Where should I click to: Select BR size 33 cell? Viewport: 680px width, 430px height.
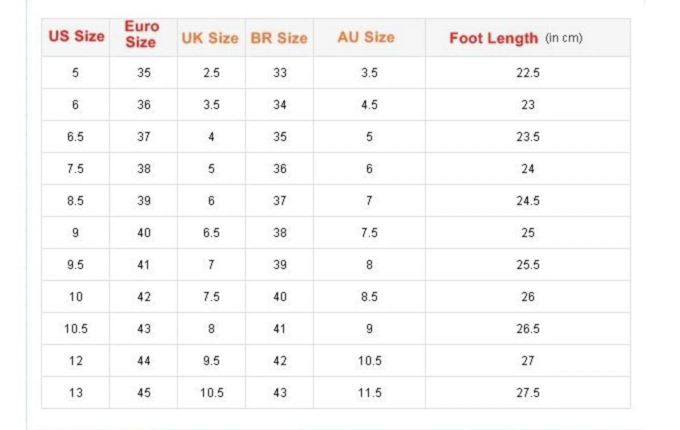point(280,72)
